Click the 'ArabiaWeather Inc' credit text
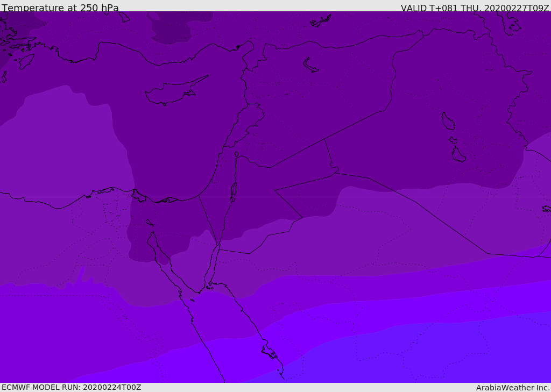 point(512,388)
